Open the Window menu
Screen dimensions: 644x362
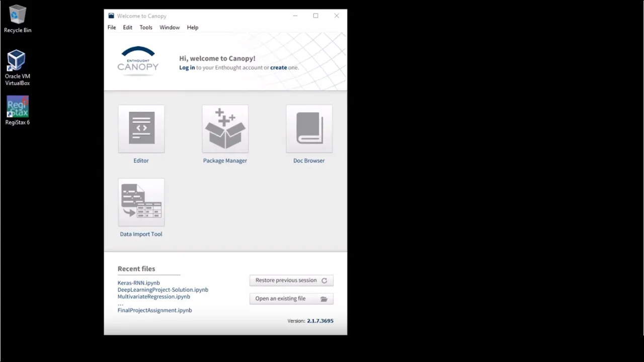(170, 28)
